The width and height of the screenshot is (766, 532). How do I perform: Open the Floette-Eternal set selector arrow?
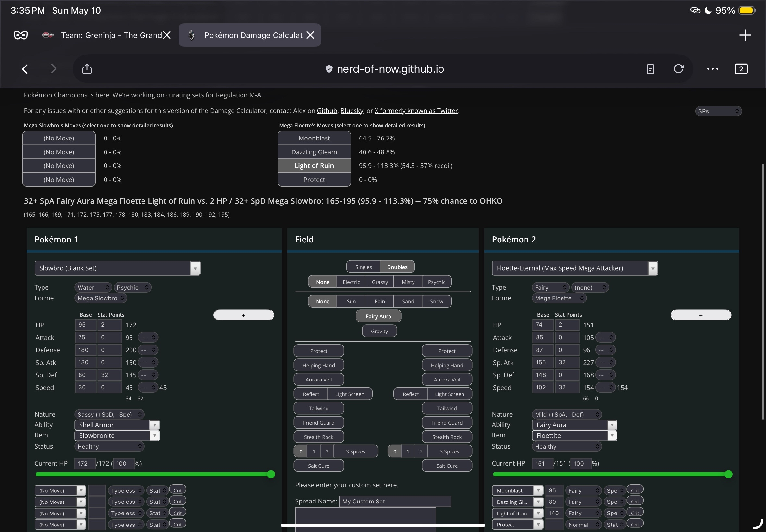coord(653,268)
